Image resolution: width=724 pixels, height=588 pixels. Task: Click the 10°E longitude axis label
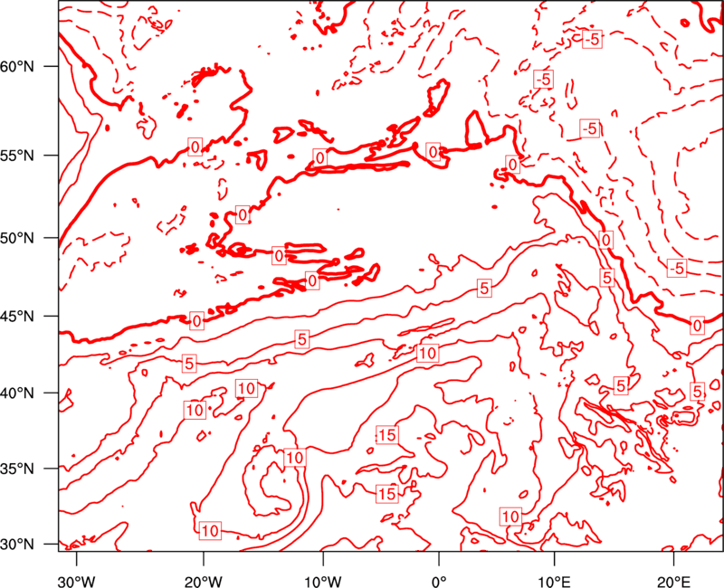click(x=554, y=582)
